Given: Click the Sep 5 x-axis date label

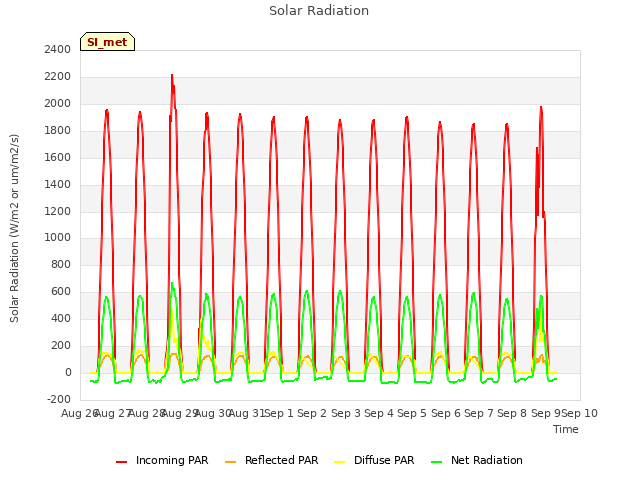Looking at the screenshot, I should [x=412, y=413].
